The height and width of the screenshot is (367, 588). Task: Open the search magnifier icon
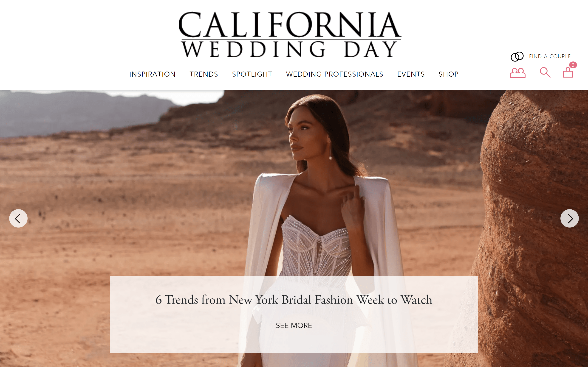pyautogui.click(x=545, y=72)
